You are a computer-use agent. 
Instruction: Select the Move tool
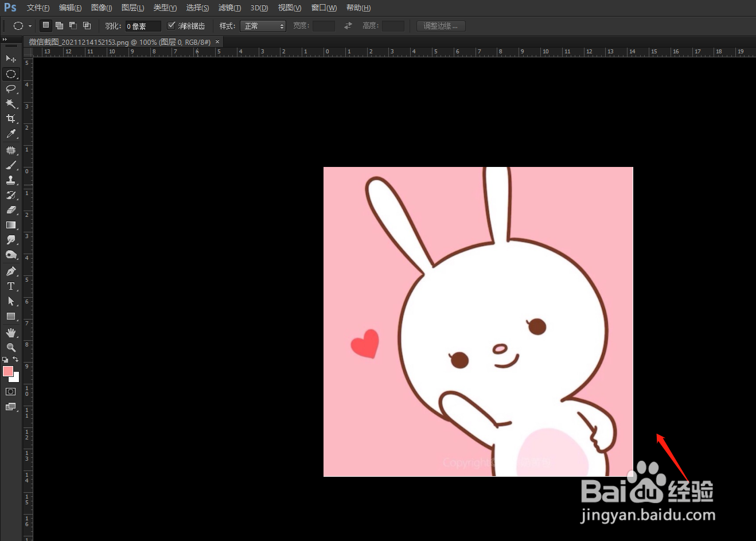(11, 59)
